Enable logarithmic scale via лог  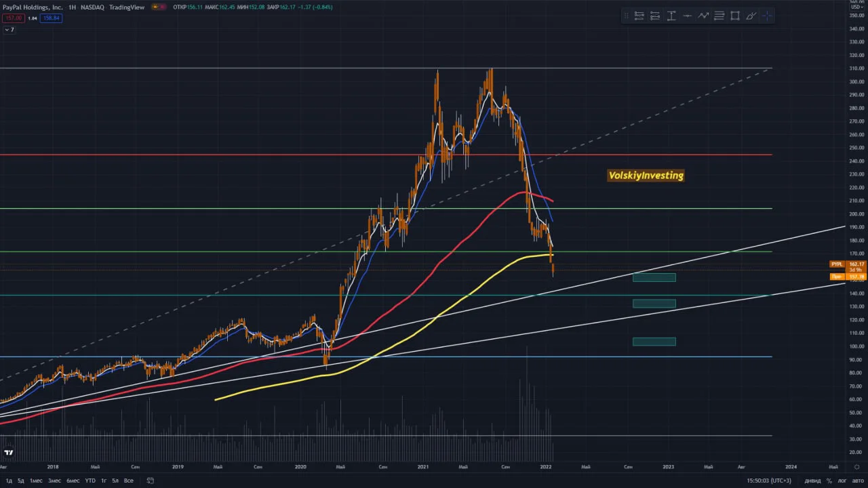[x=841, y=481]
